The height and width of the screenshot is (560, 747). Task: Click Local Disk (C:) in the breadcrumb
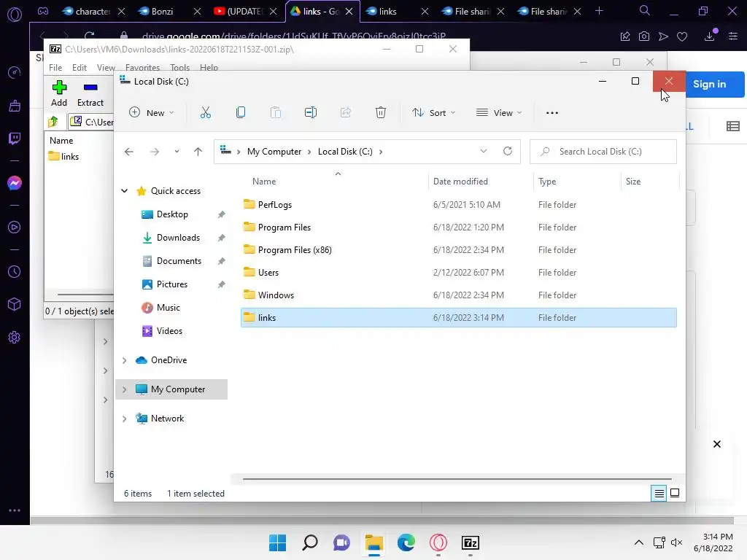coord(345,152)
